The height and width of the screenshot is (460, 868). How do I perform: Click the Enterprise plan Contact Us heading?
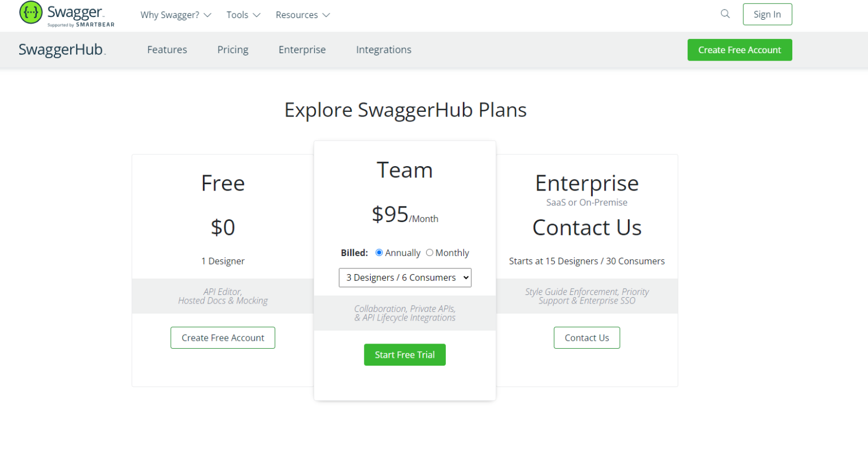pos(587,228)
